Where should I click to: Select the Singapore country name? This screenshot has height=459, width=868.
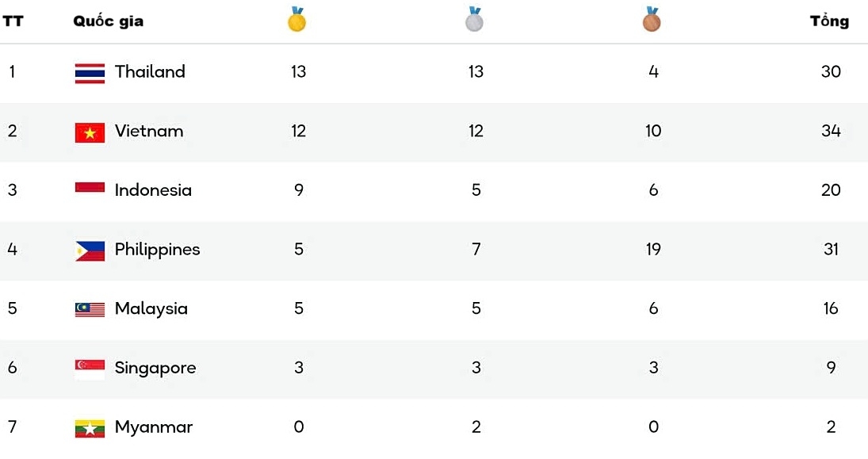pos(155,368)
